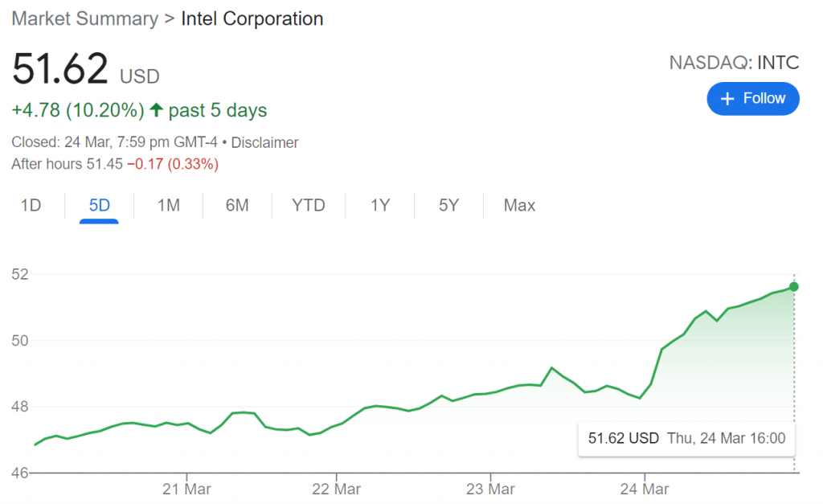Show the 6M chart range
This screenshot has width=823, height=504.
pyautogui.click(x=237, y=206)
